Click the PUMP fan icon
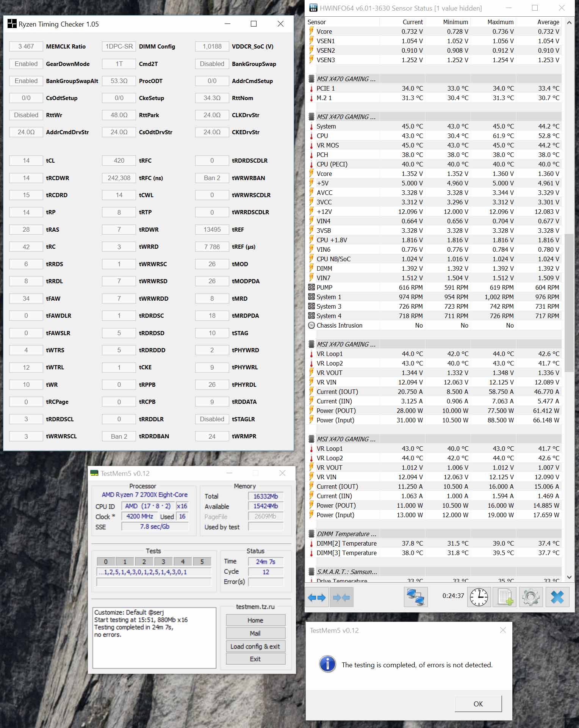 pyautogui.click(x=311, y=287)
